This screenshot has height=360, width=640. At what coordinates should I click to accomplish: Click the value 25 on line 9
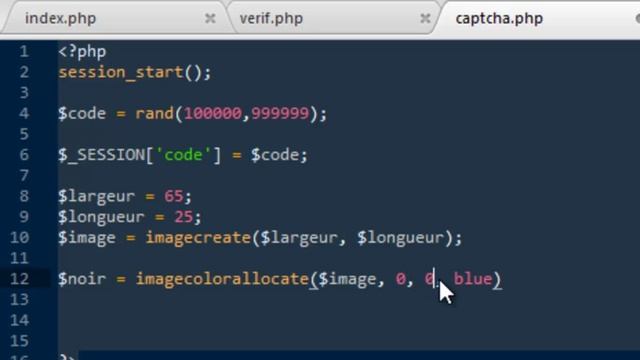[184, 217]
